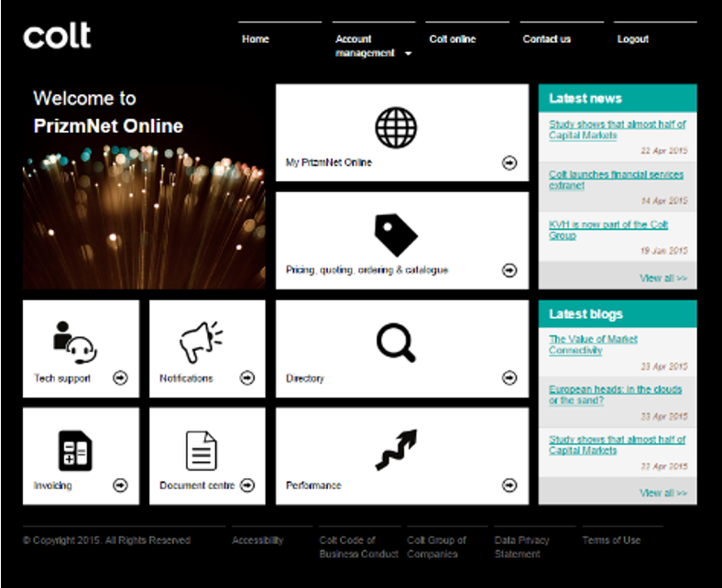Open Colt Group of Companies footer link
Screen dimensions: 722x588
point(436,547)
